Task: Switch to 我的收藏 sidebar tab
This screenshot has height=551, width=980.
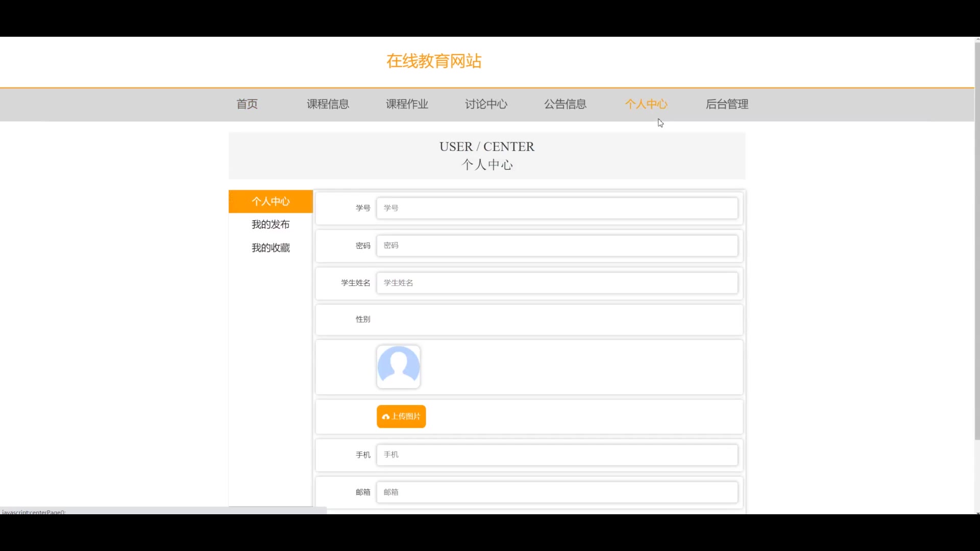Action: point(271,248)
